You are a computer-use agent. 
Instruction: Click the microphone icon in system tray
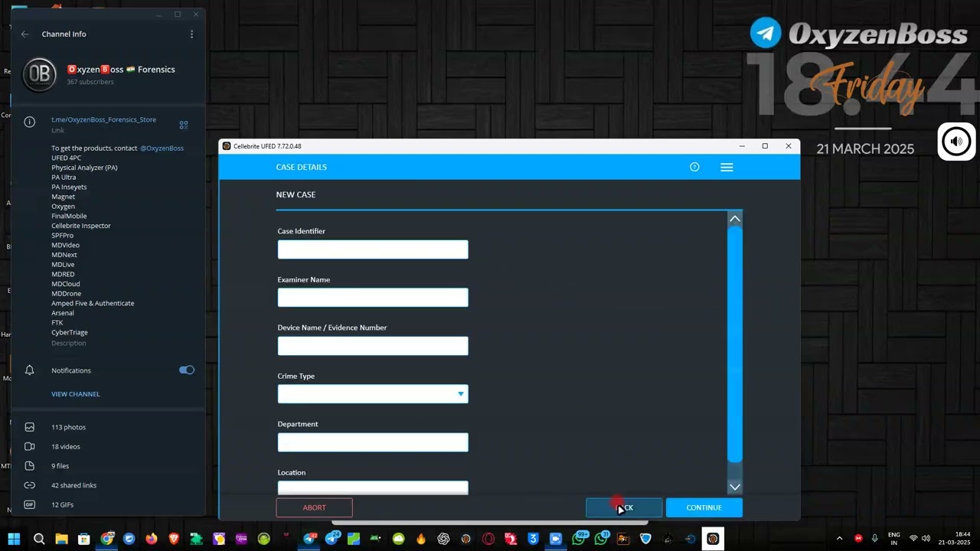pos(875,539)
